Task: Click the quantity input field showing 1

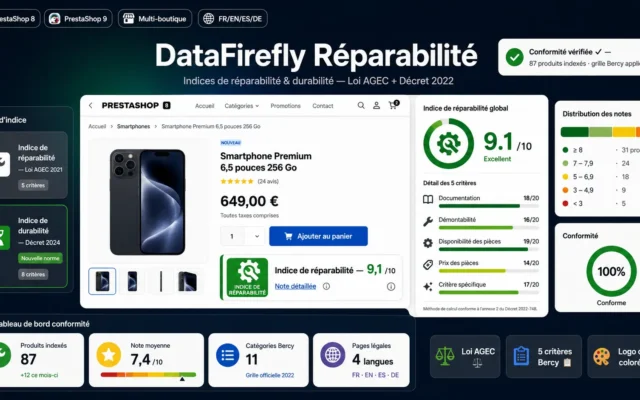Action: [x=232, y=236]
